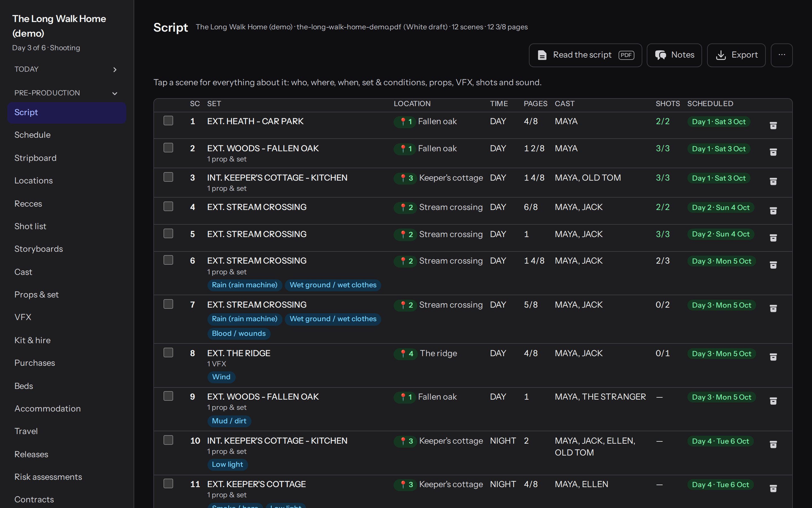Image resolution: width=812 pixels, height=508 pixels.
Task: Click Day 3 · Mon 5 Oct badge on scene 8
Action: (721, 354)
